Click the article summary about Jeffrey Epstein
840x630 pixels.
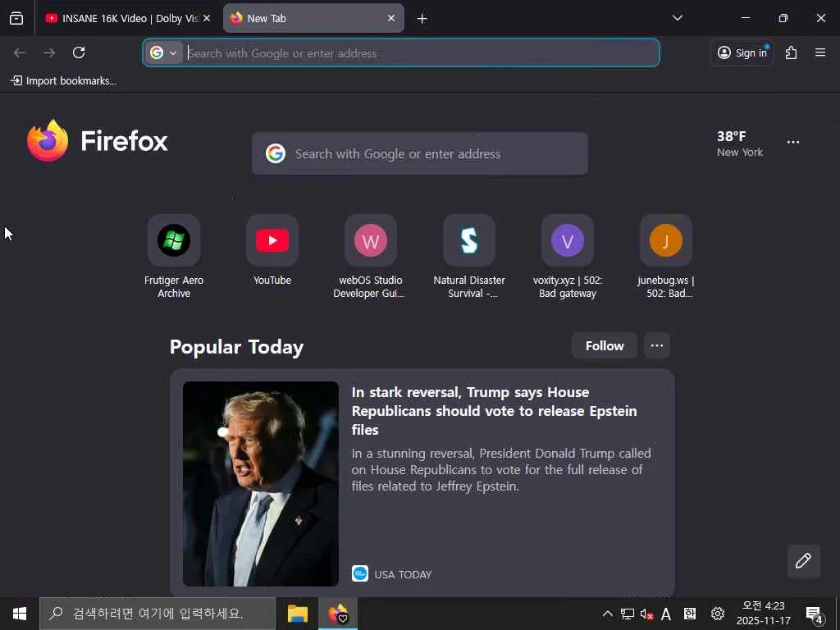501,469
